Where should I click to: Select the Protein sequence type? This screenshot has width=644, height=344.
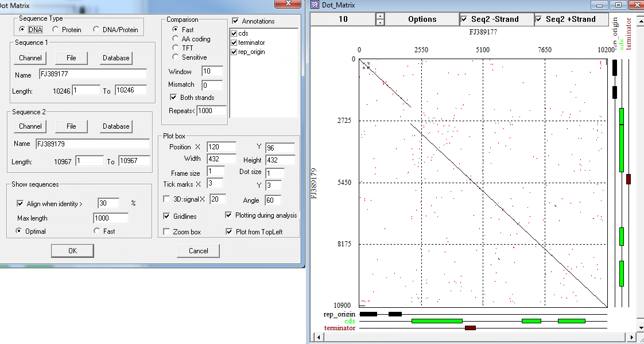click(x=56, y=30)
